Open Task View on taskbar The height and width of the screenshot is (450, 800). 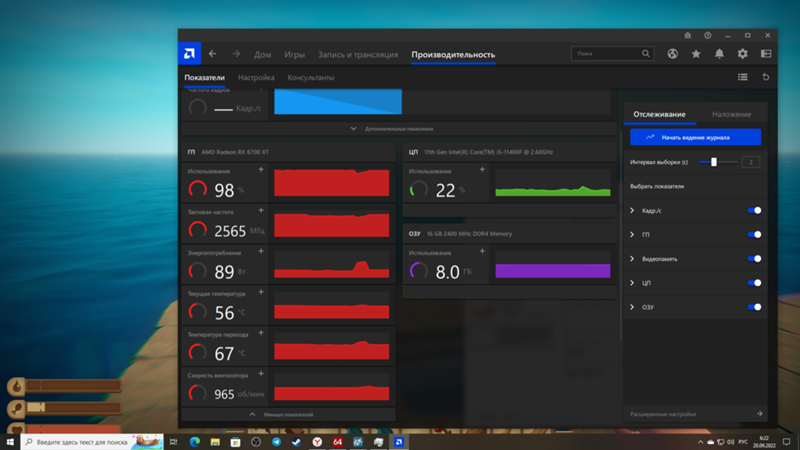[173, 442]
